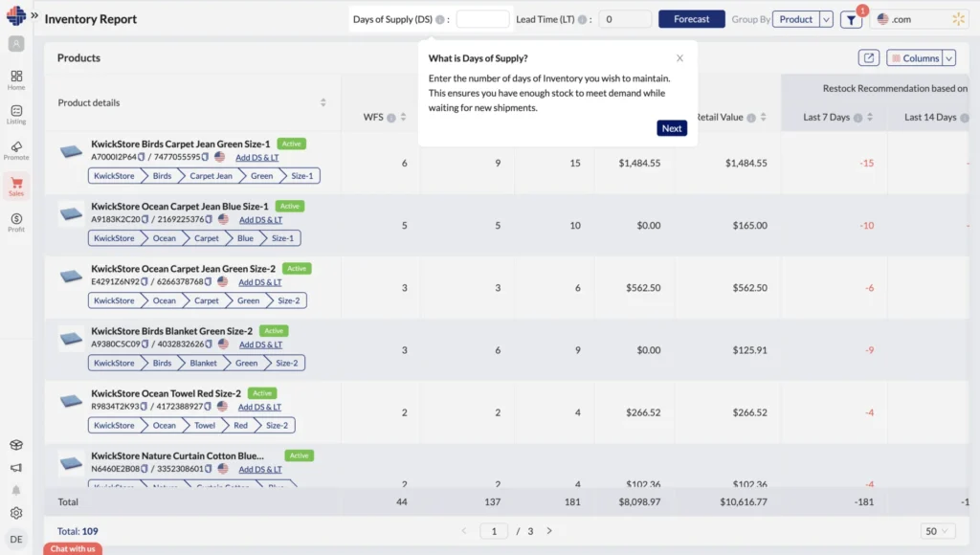Click Add DS & LT for Birds Blanket Green
The image size is (980, 555).
click(260, 345)
